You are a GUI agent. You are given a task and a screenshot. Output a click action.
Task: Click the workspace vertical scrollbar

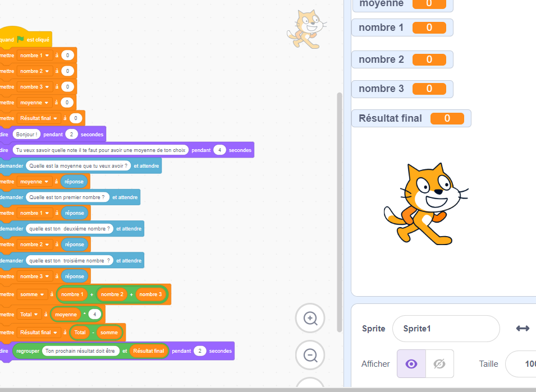[340, 212]
